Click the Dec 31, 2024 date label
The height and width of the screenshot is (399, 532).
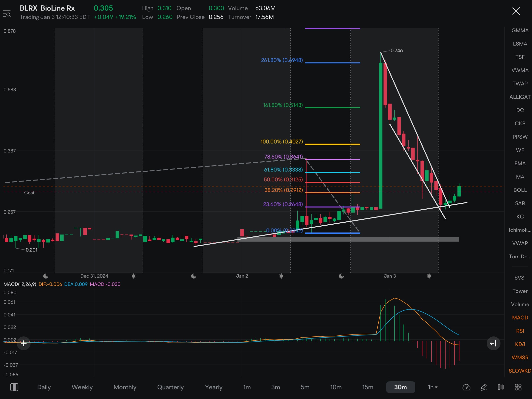coord(94,276)
